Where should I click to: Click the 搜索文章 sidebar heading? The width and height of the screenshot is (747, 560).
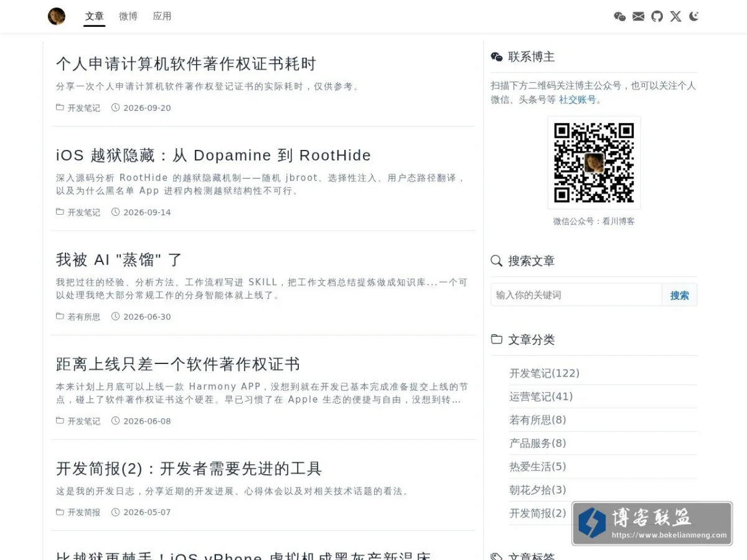point(531,261)
